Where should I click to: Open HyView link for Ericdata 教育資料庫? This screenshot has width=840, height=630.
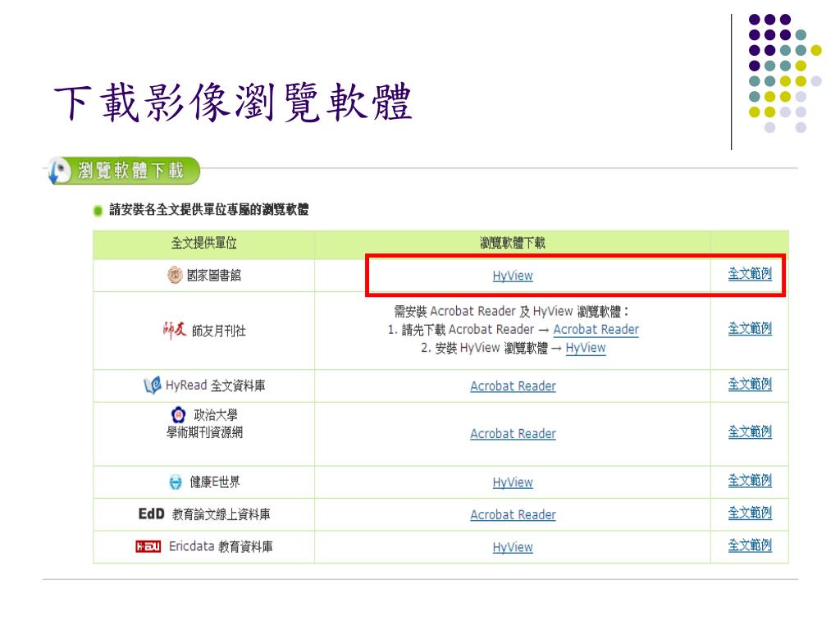(513, 547)
